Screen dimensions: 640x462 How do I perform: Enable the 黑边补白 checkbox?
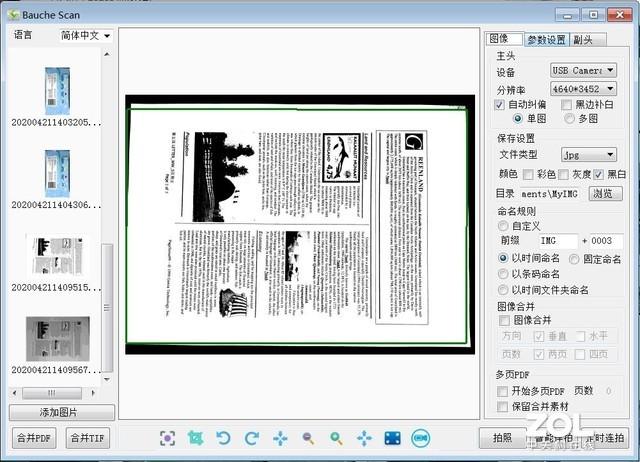tap(566, 105)
